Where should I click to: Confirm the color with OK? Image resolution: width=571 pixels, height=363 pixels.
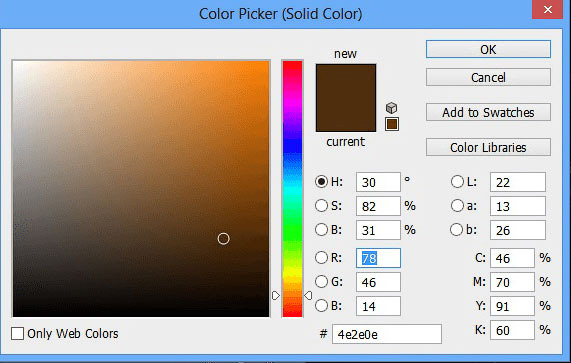[x=488, y=49]
